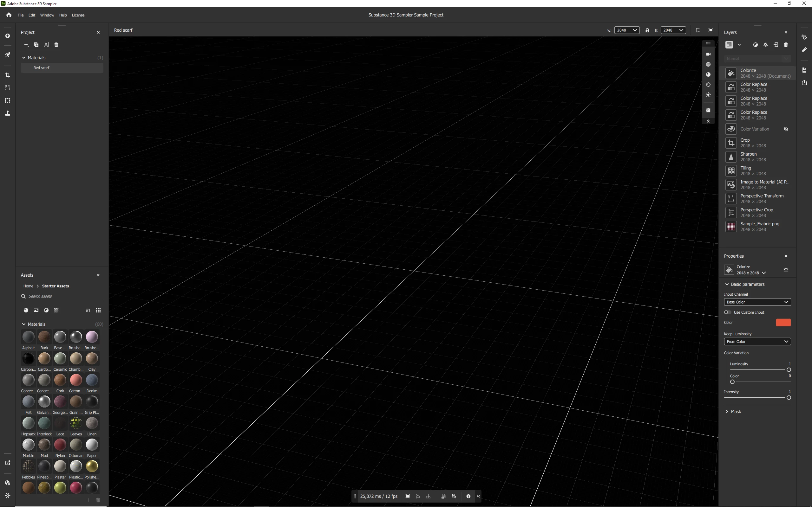Screen dimensions: 812x507
Task: Open the File menu
Action: coord(21,15)
